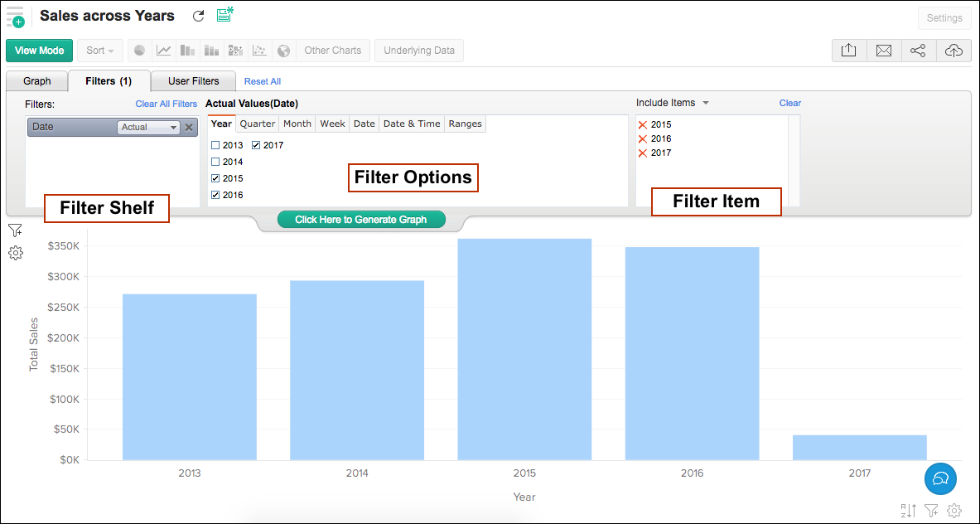Image resolution: width=980 pixels, height=524 pixels.
Task: Switch to the User Filters tab
Action: [193, 81]
